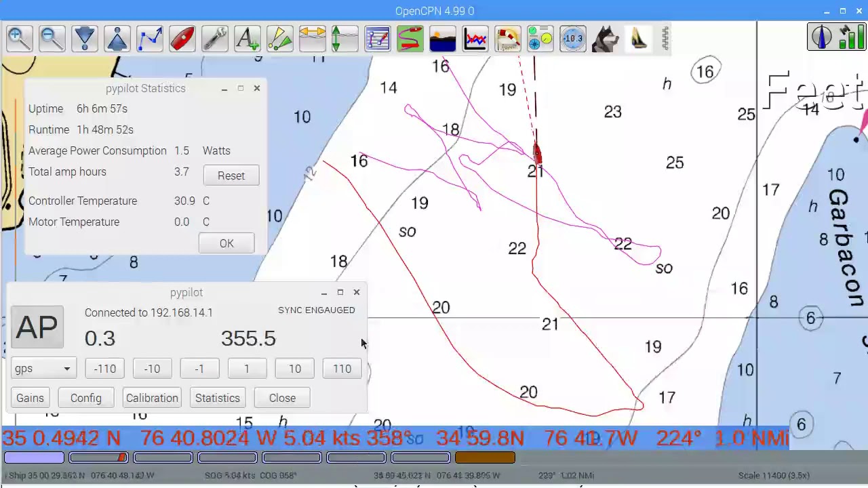This screenshot has width=868, height=488.
Task: Maximize the pypilot window
Action: click(x=340, y=292)
